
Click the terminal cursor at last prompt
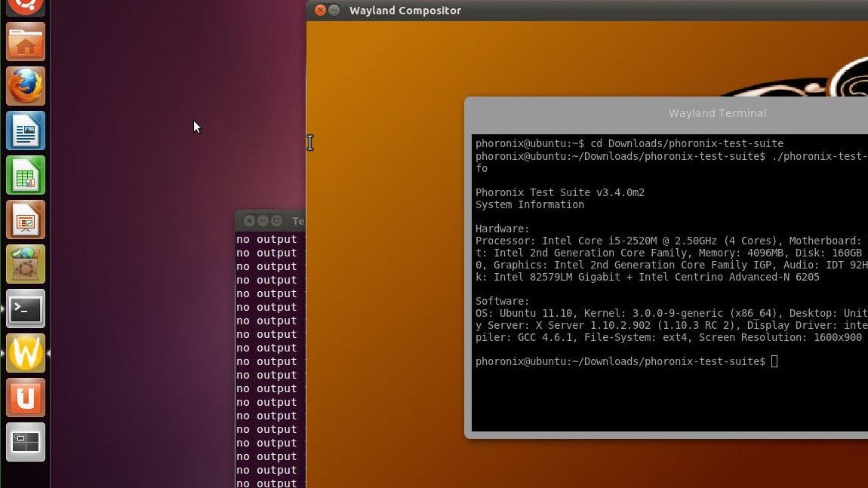tap(774, 361)
